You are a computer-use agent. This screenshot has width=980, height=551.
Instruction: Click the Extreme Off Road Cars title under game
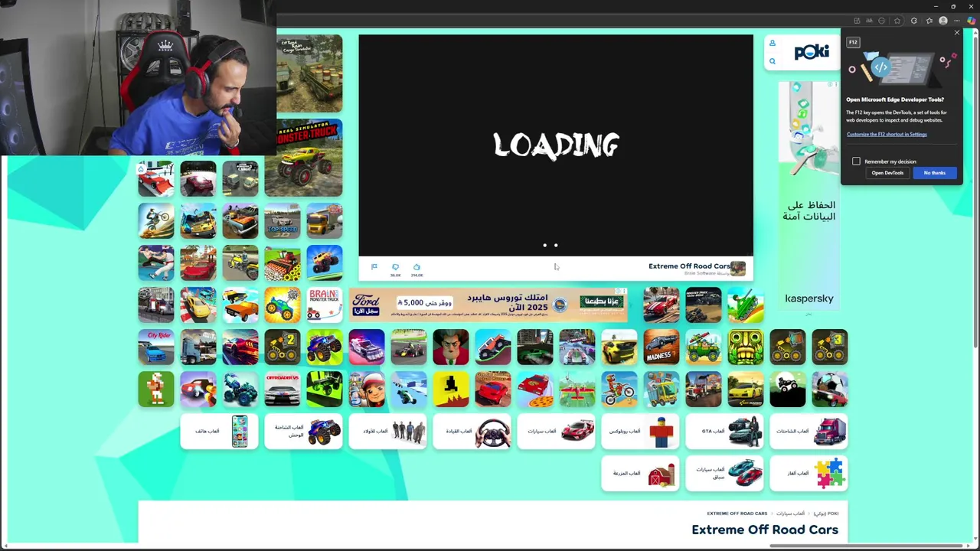[x=689, y=266]
